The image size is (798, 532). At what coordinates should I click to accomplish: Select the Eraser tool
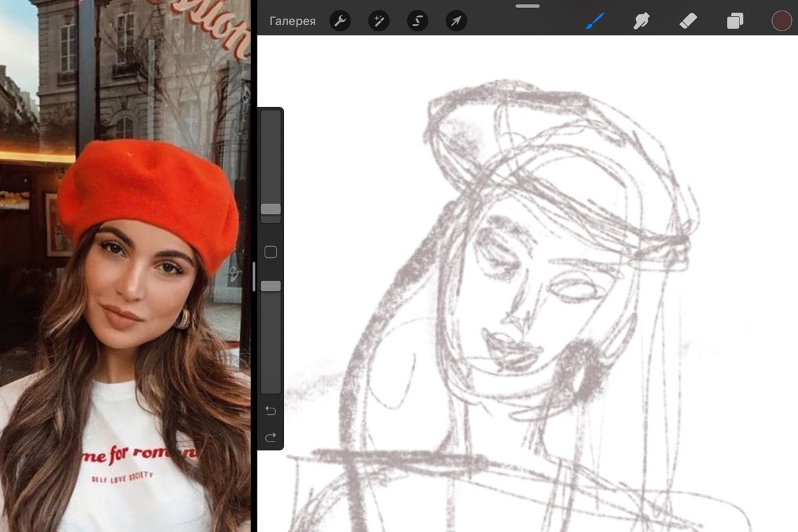point(688,21)
